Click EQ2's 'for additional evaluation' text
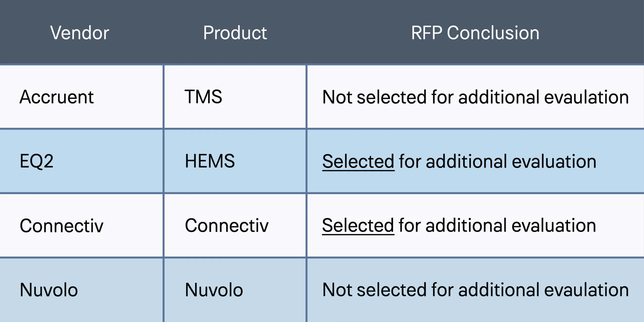Viewport: 644px width, 322px height. 498,161
